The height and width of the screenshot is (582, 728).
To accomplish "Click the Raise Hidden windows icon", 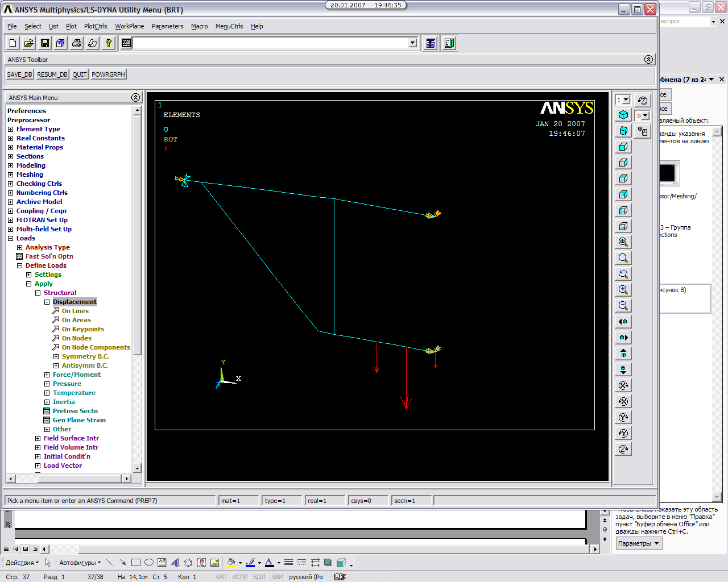I will (x=431, y=43).
